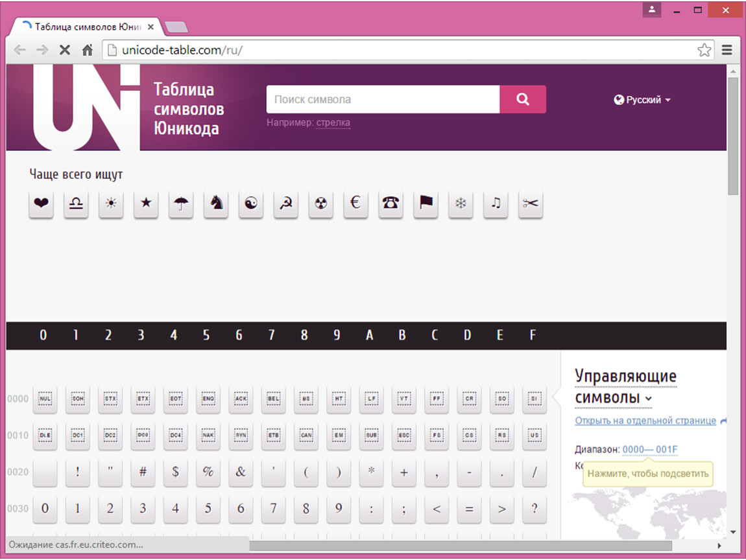Open Открыть на отдельной странице link
The image size is (746, 560).
click(x=645, y=421)
